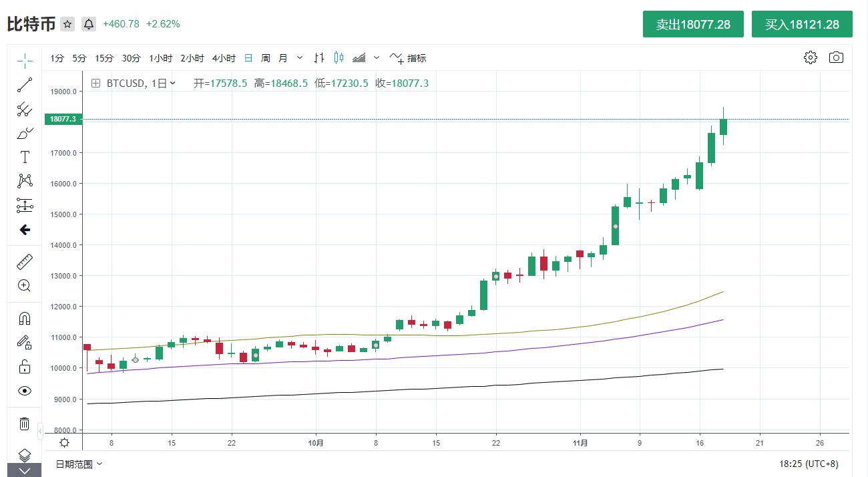This screenshot has height=477, width=868.
Task: Select the 周 weekly interval
Action: pyautogui.click(x=266, y=58)
